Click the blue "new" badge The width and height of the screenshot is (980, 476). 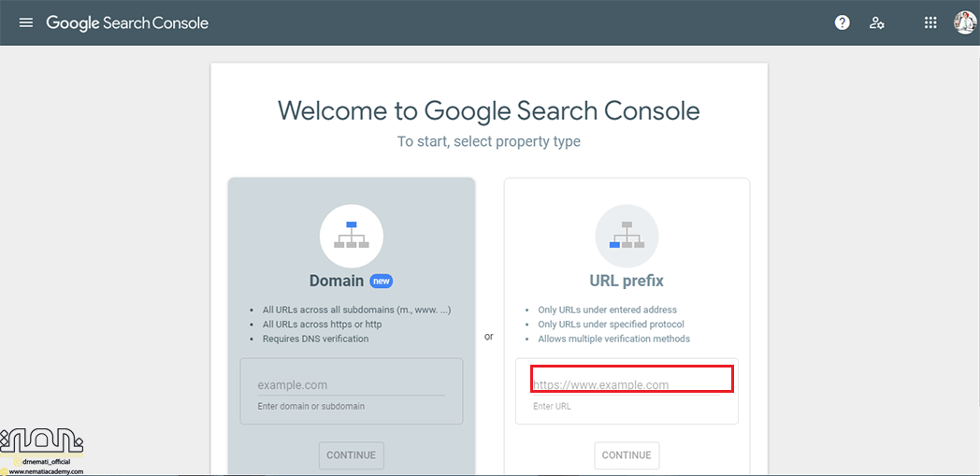[x=381, y=281]
